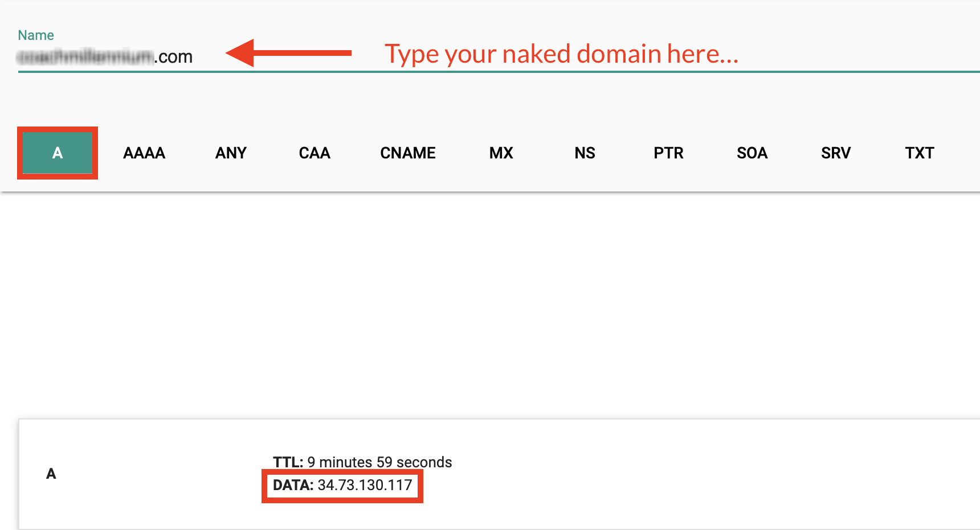Select the SRV record type
This screenshot has width=980, height=530.
click(836, 153)
